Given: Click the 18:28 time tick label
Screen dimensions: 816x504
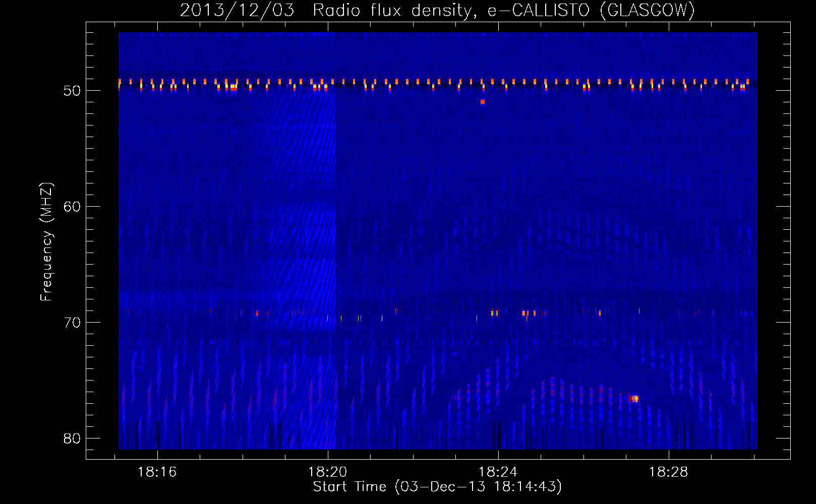Looking at the screenshot, I should click(x=669, y=472).
